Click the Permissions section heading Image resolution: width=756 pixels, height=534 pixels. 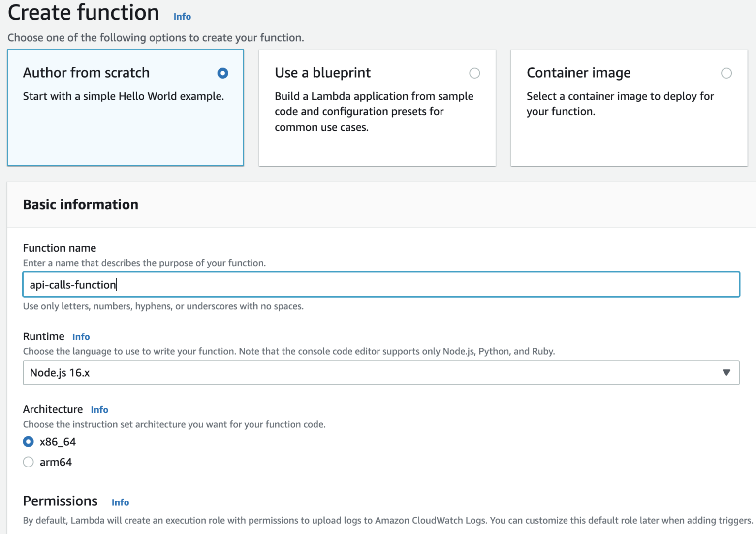tap(60, 501)
